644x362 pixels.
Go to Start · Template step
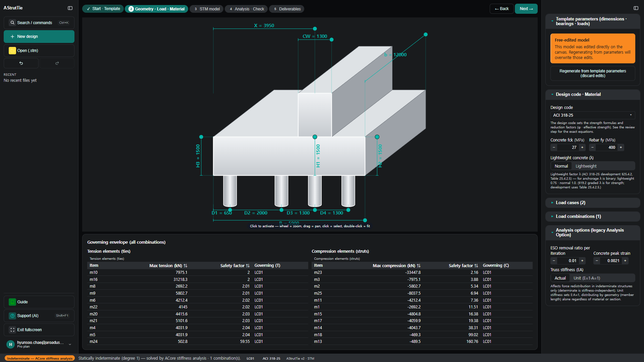pyautogui.click(x=103, y=9)
